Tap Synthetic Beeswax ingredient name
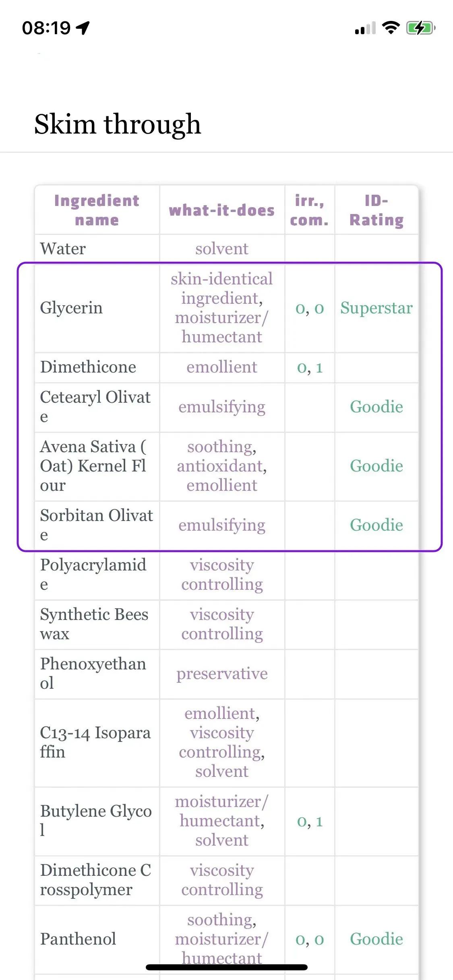453x980 pixels. tap(94, 624)
